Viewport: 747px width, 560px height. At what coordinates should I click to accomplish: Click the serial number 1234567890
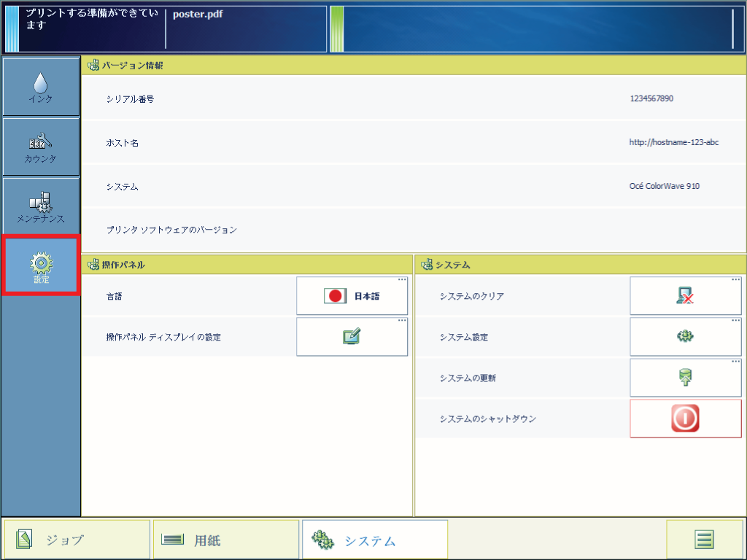651,98
